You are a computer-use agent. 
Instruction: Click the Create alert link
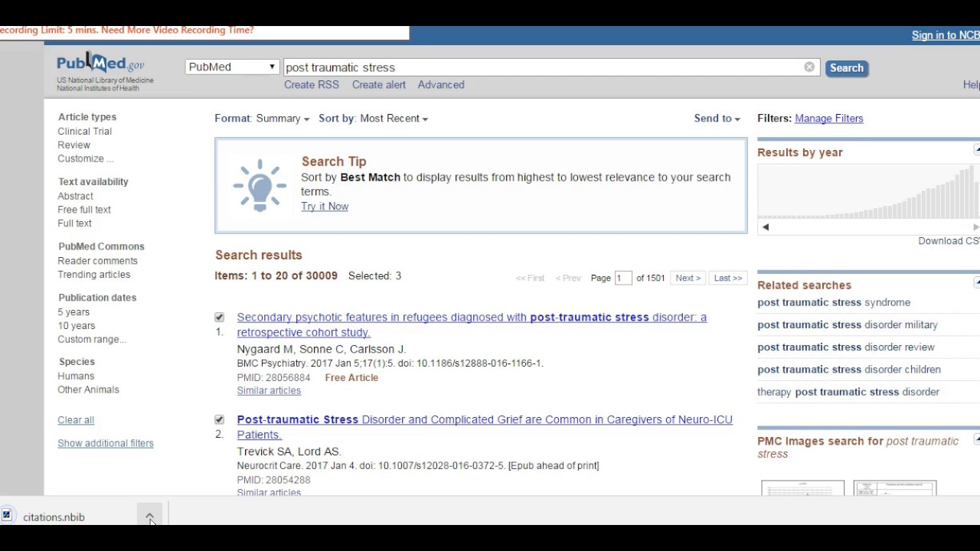[379, 85]
